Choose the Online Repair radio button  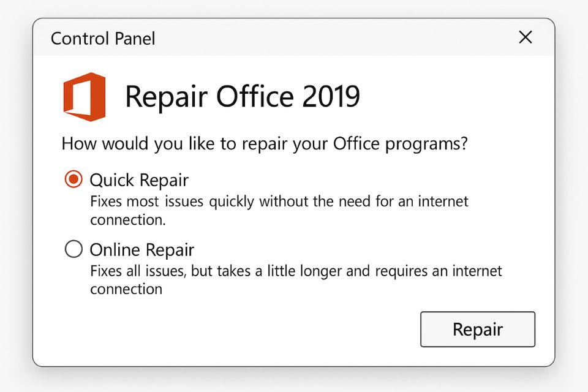[x=73, y=249]
